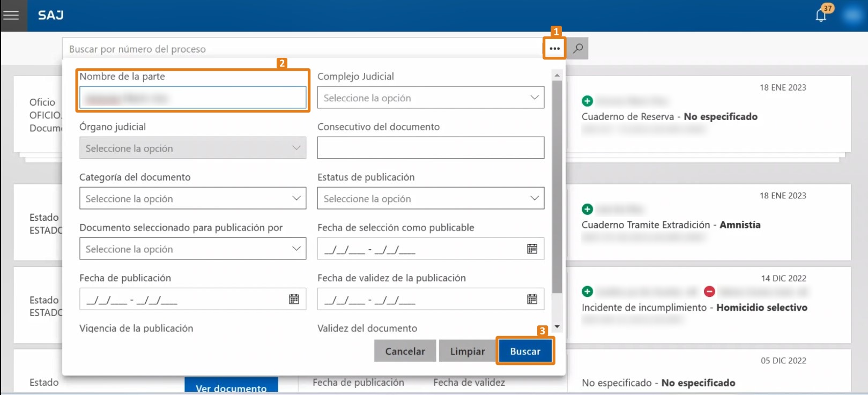The image size is (868, 395).
Task: Click scrollbar up arrow in search panel
Action: point(557,75)
